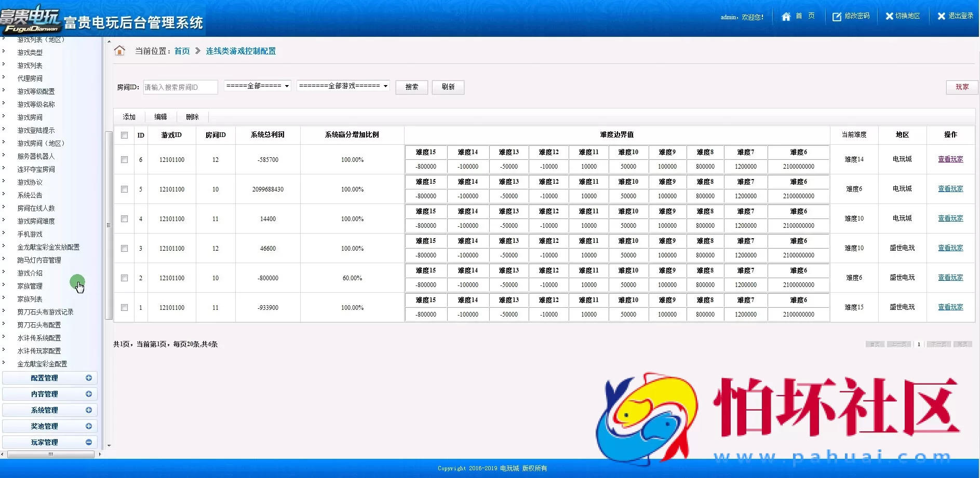Click the house icon beside 首页 in the header

pos(786,17)
